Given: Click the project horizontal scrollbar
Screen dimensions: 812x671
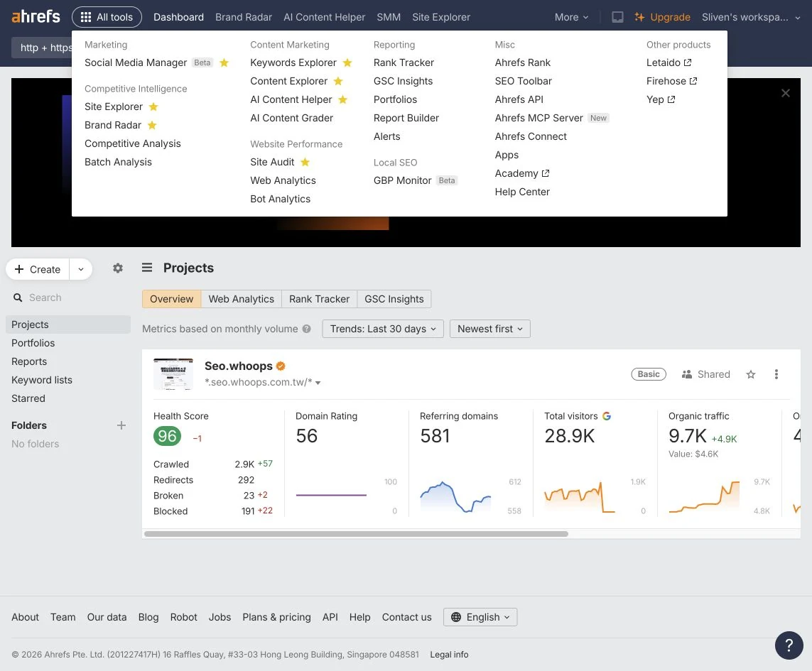Looking at the screenshot, I should pyautogui.click(x=356, y=534).
